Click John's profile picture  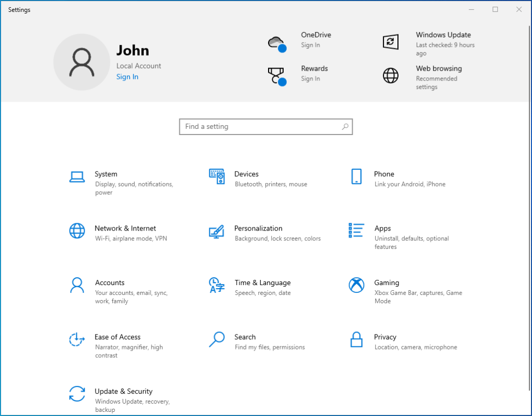(82, 62)
